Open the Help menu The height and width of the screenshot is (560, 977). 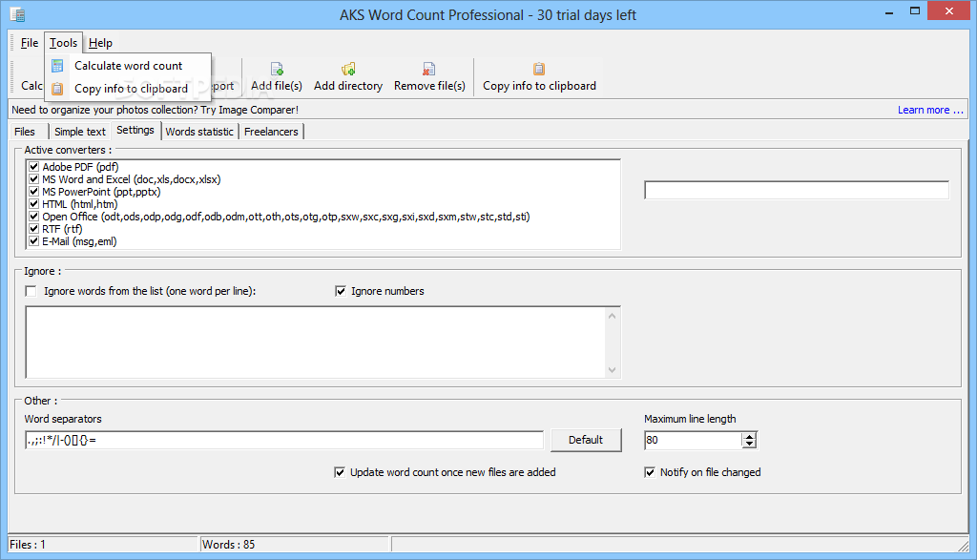100,43
